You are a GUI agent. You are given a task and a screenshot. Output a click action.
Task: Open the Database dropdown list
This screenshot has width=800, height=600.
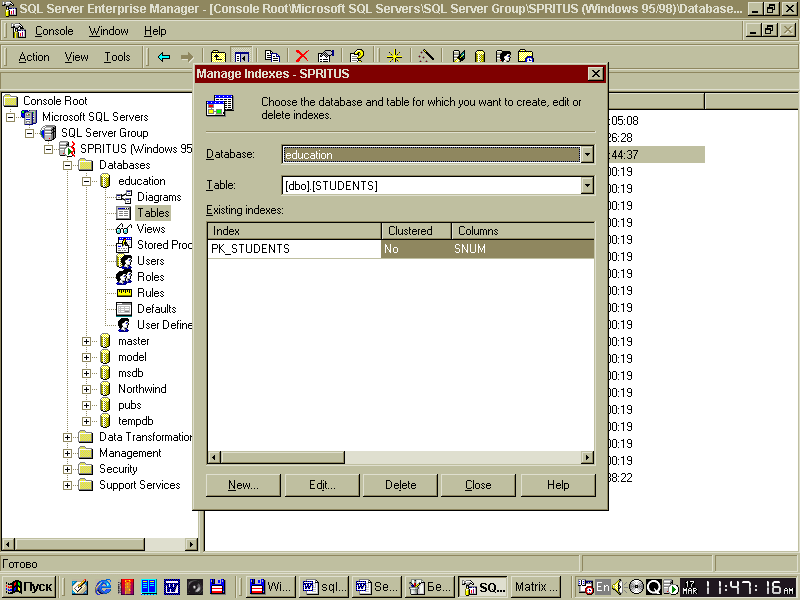pyautogui.click(x=587, y=154)
